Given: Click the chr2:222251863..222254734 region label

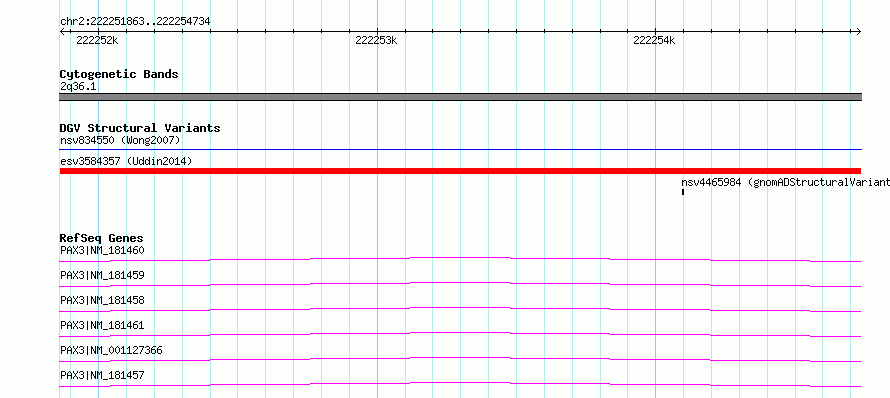Looking at the screenshot, I should (x=135, y=22).
